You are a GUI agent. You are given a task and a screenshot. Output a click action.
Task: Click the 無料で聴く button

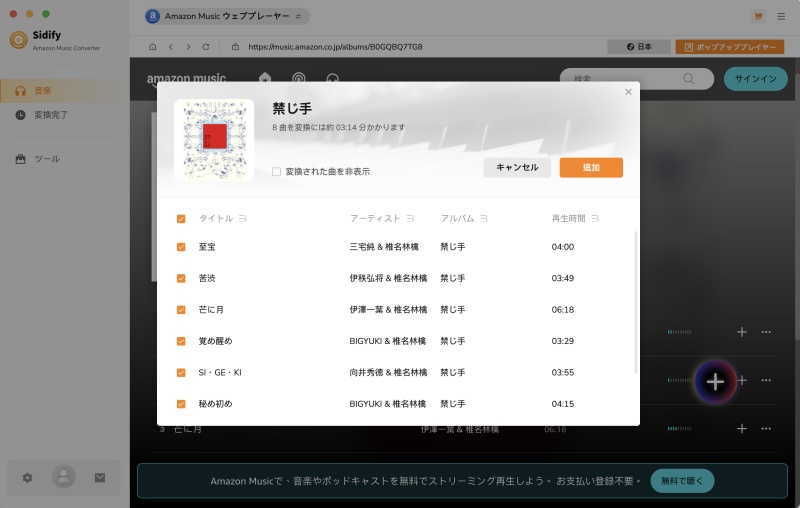682,480
